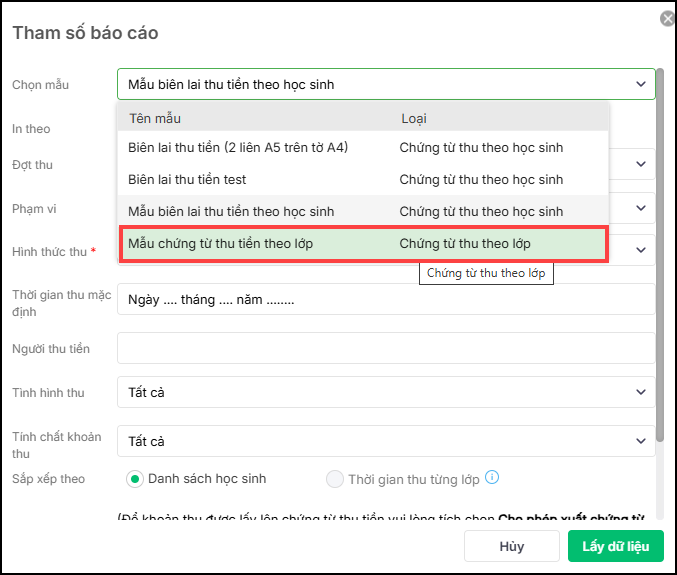Open the Hình thức thu dropdown arrow
The height and width of the screenshot is (575, 677).
tap(641, 250)
